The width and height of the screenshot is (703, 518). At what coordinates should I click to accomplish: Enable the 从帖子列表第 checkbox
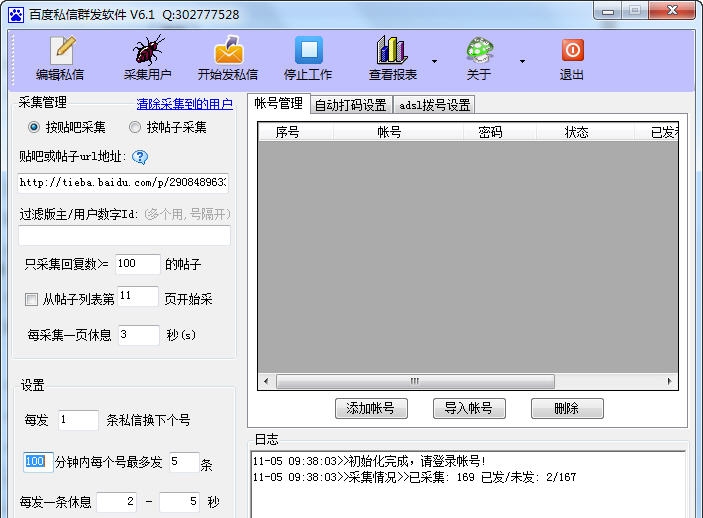(x=32, y=299)
